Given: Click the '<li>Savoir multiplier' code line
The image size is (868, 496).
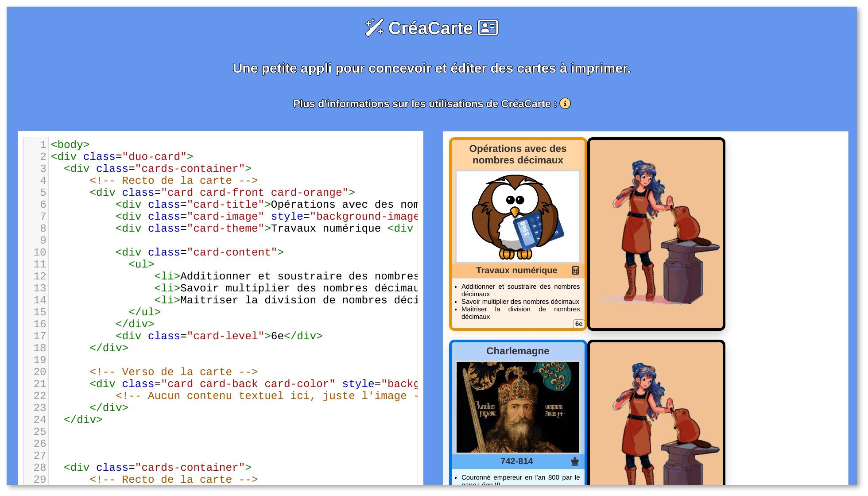Looking at the screenshot, I should [286, 288].
